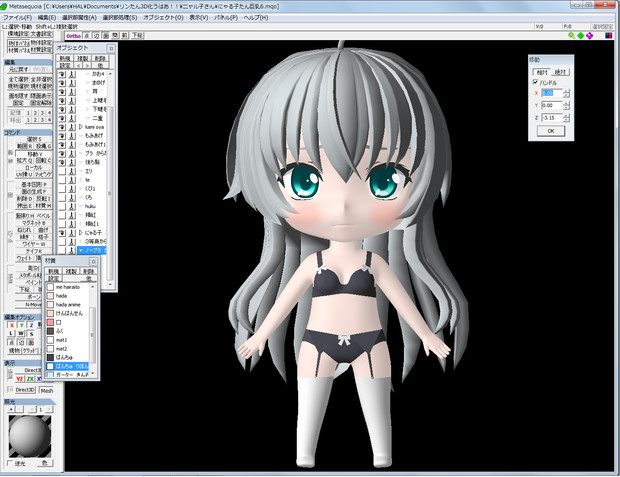Toggle lock icon of the te object
The height and width of the screenshot is (477, 620).
pyautogui.click(x=72, y=180)
